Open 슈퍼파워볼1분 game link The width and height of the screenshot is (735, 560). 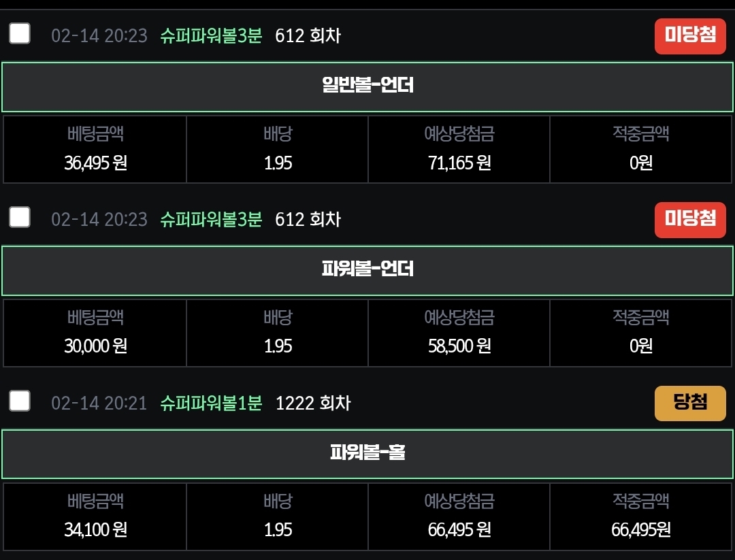click(x=211, y=403)
